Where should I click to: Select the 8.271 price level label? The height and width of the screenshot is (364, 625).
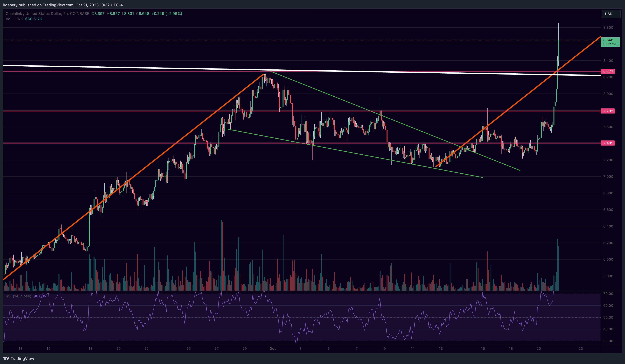point(608,71)
